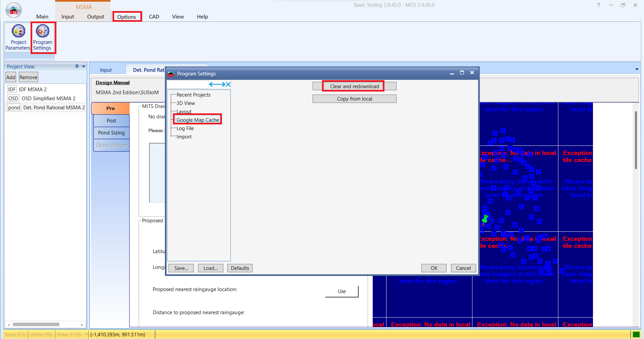Switch to the Det. Pond Rational document tab

148,70
